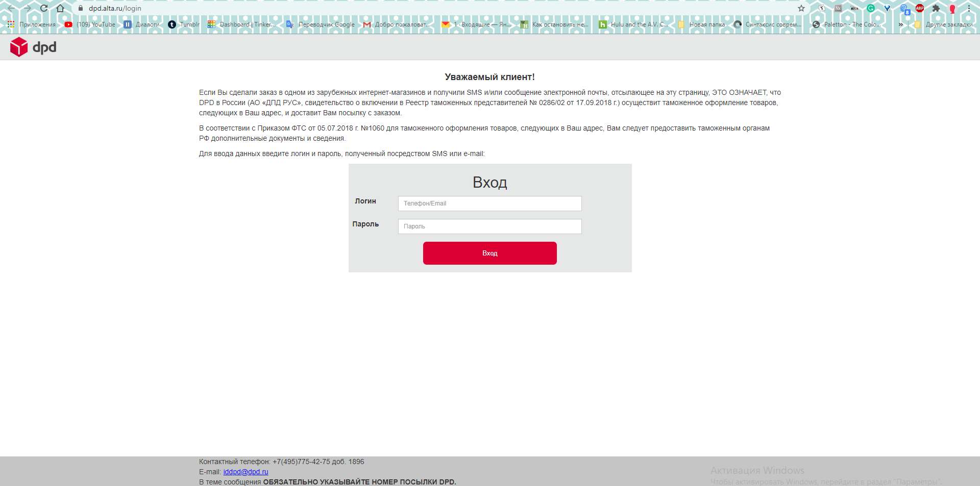Open the Grammarly extension icon
Screen dimensions: 980x486
point(871,8)
